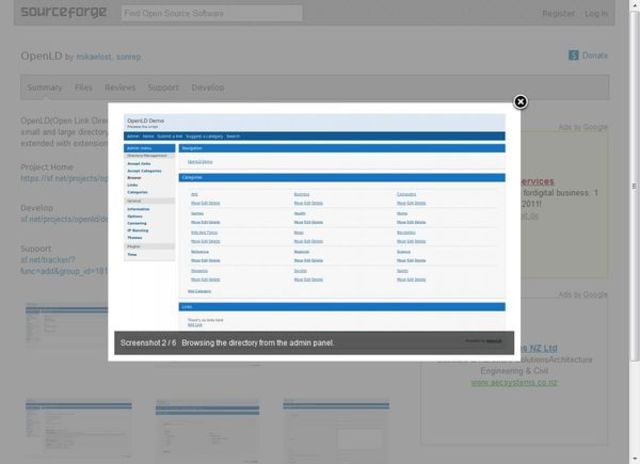Close the screenshot lightbox with the X button
The height and width of the screenshot is (464, 640).
point(520,102)
